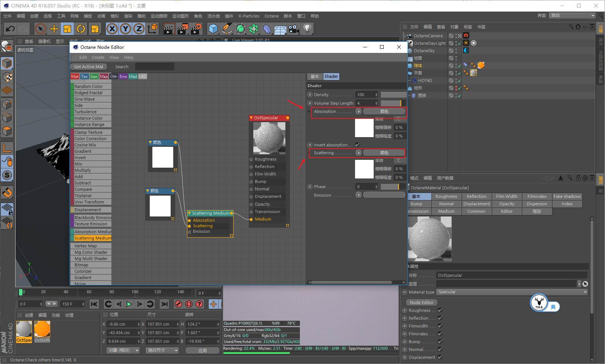This screenshot has height=364, width=605.
Task: Click the Absorption white color swatch
Action: click(364, 128)
